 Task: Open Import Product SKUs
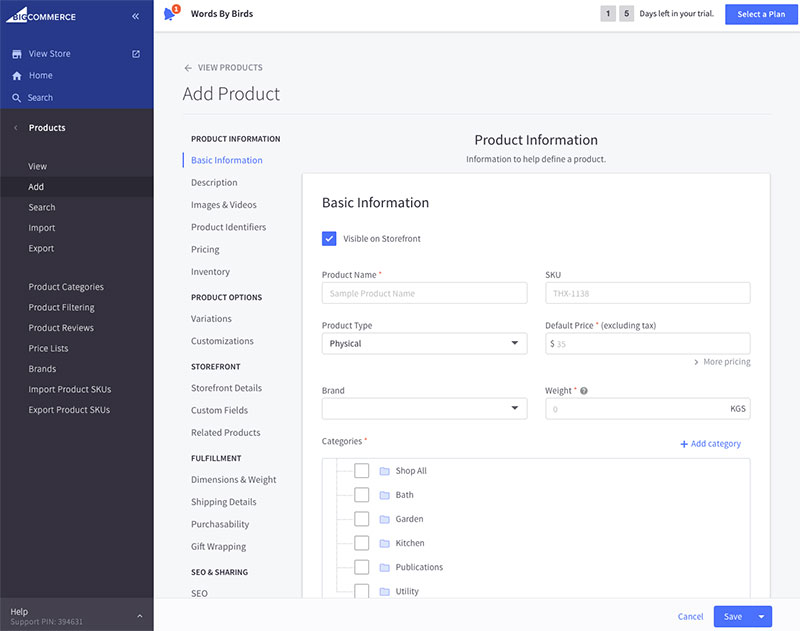[70, 389]
